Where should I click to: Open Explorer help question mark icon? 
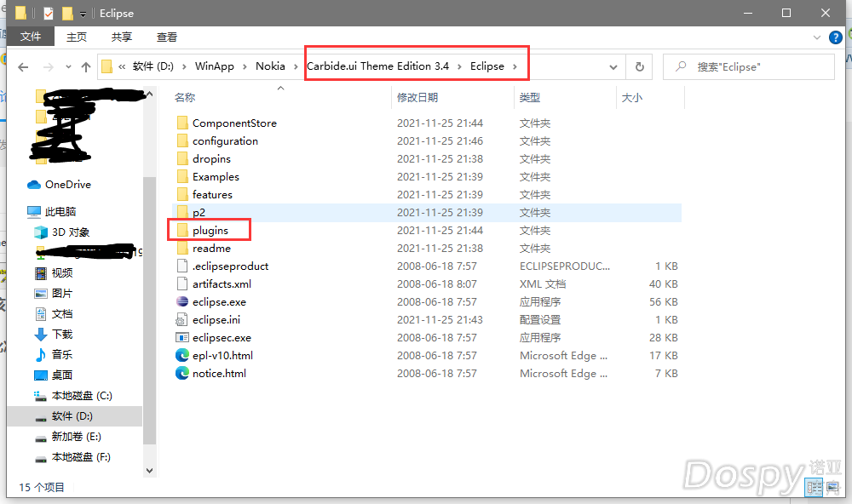click(836, 37)
